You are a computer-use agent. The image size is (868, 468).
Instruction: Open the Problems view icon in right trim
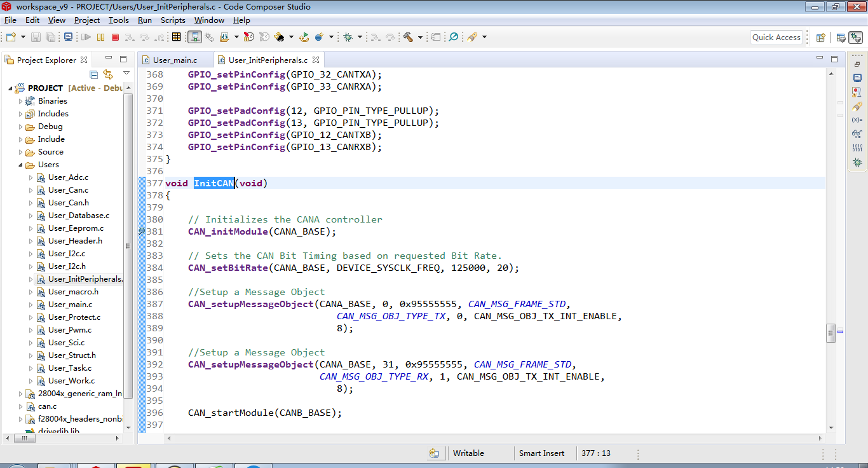click(x=857, y=92)
